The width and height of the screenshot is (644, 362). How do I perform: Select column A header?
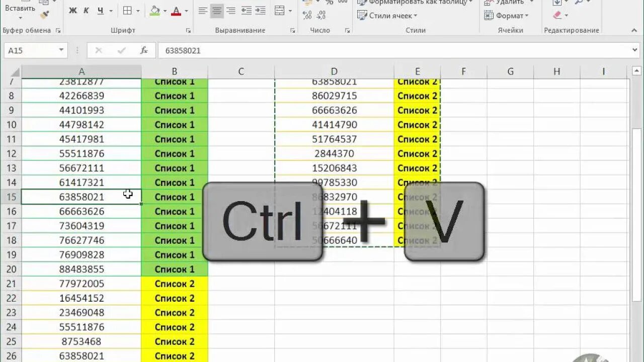82,72
